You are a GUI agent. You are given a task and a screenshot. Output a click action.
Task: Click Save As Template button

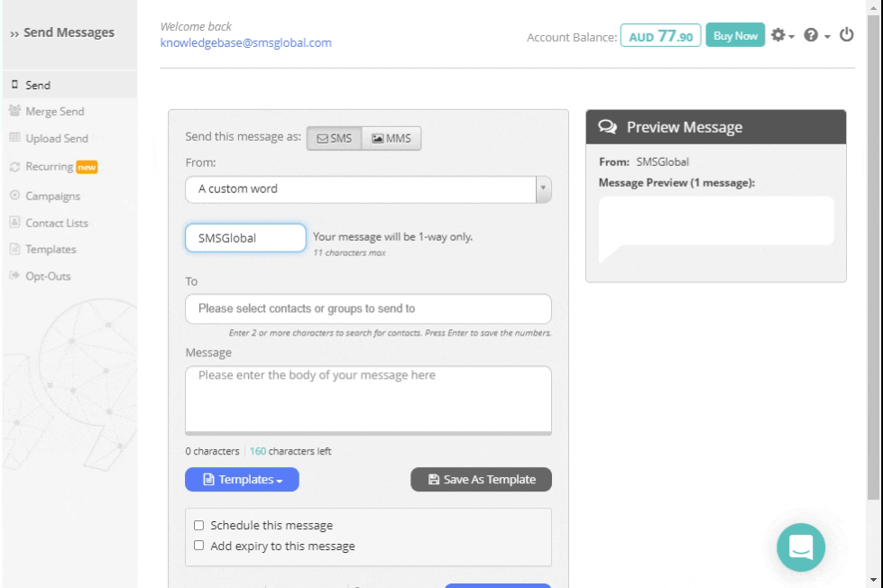coord(481,480)
